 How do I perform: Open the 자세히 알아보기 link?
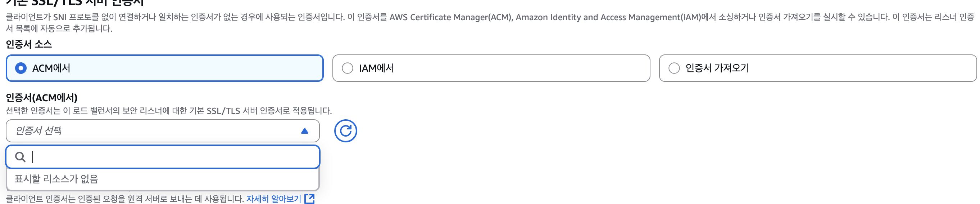pyautogui.click(x=273, y=199)
